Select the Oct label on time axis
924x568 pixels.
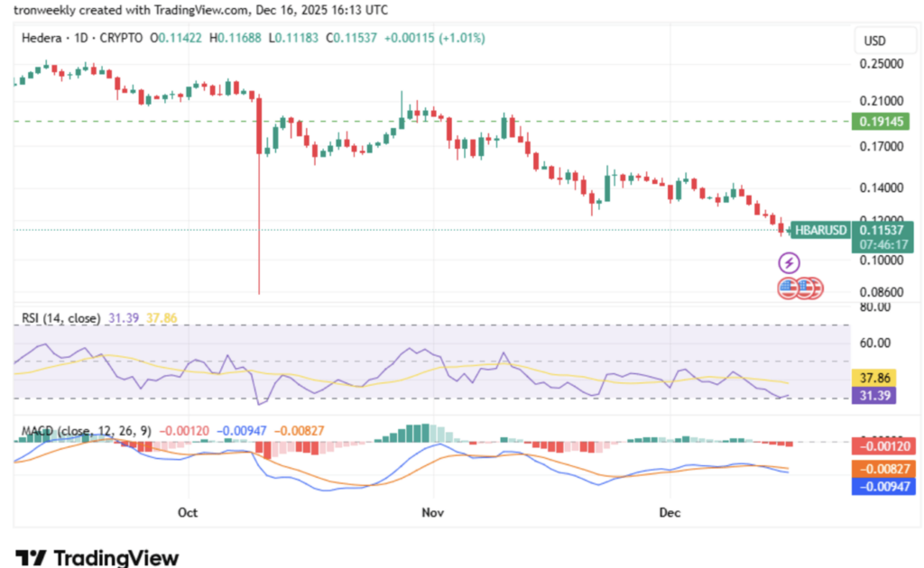[x=188, y=512]
